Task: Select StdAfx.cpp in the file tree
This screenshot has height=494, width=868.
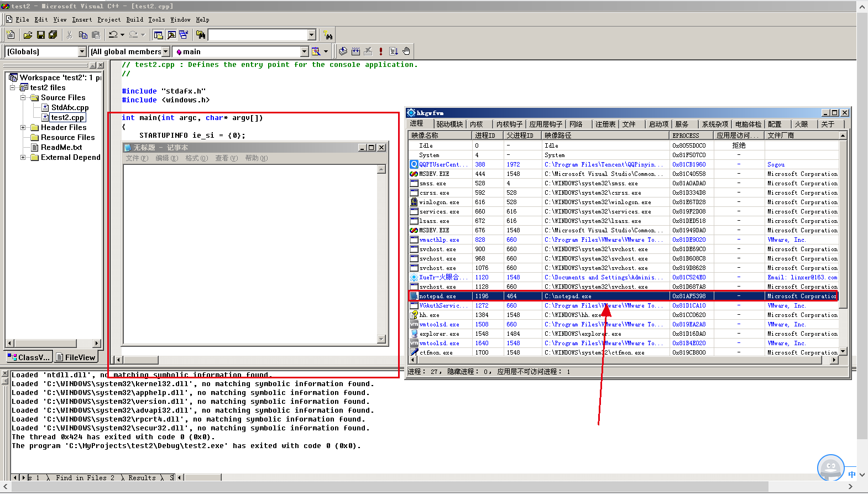Action: click(x=70, y=107)
